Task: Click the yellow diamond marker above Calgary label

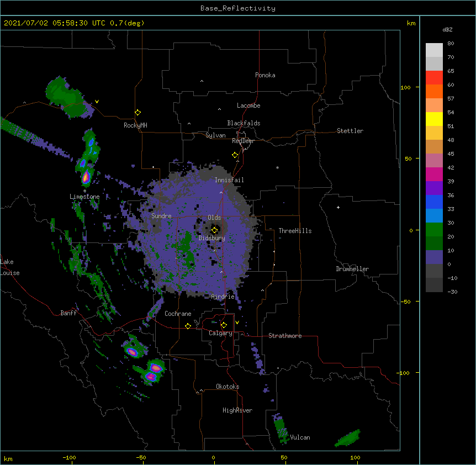Action: tap(224, 325)
